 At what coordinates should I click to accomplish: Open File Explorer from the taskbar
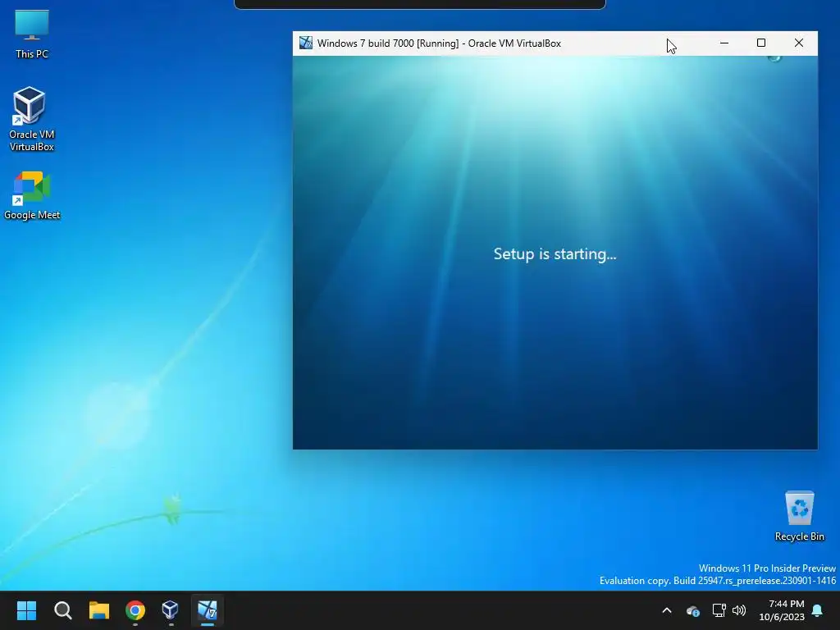click(x=99, y=610)
